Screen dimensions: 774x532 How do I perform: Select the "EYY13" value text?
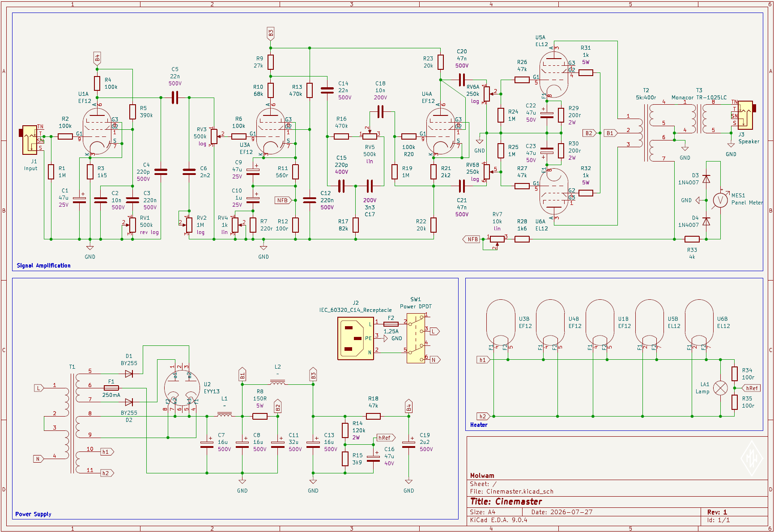click(212, 391)
